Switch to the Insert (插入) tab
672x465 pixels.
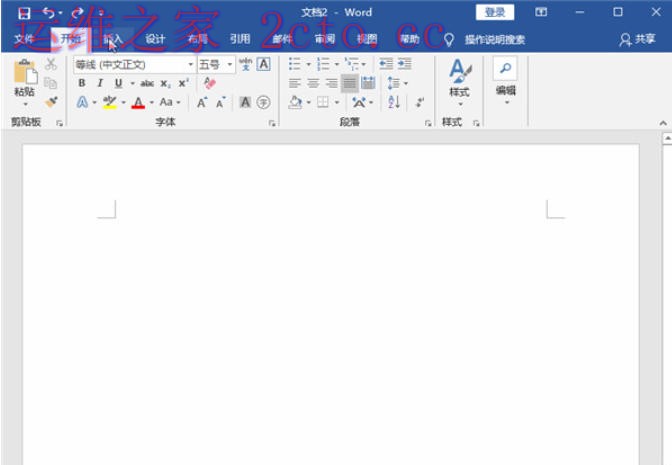point(113,39)
